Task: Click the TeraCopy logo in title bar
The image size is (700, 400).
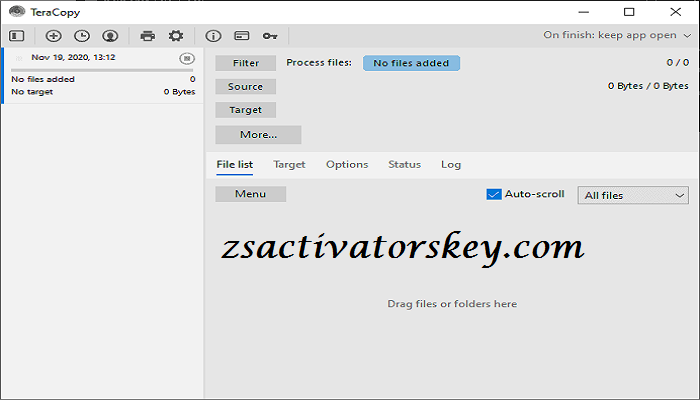Action: 17,11
